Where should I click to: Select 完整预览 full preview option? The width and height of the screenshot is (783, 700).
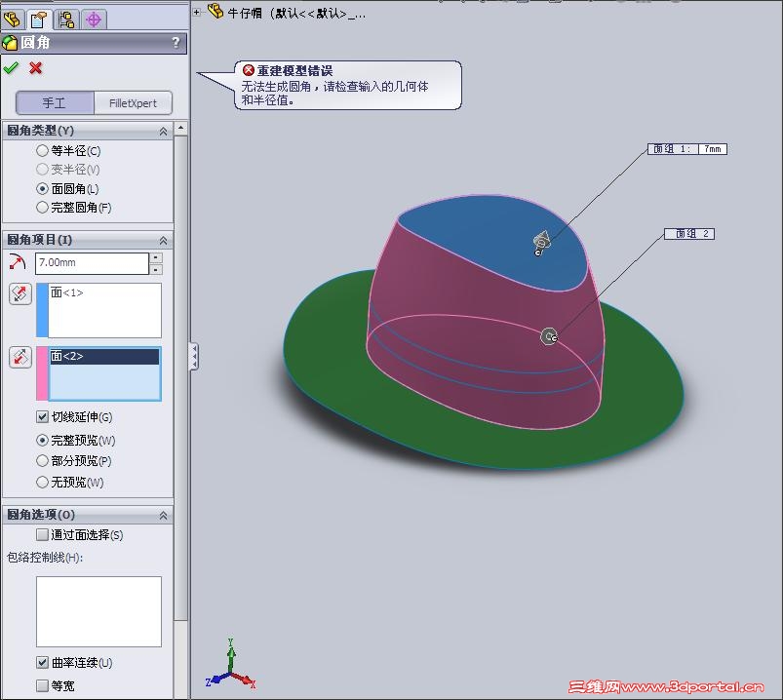point(43,441)
